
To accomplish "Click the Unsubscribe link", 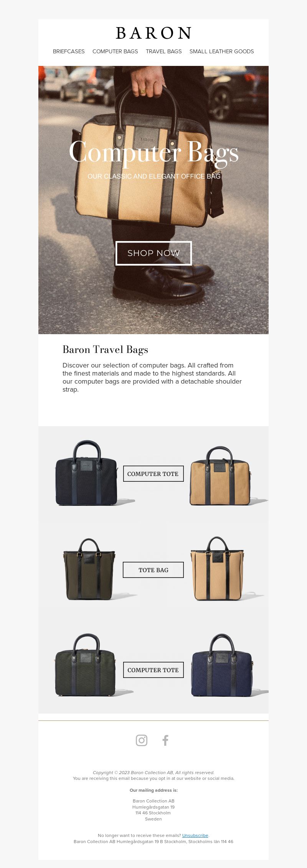I will [x=195, y=835].
